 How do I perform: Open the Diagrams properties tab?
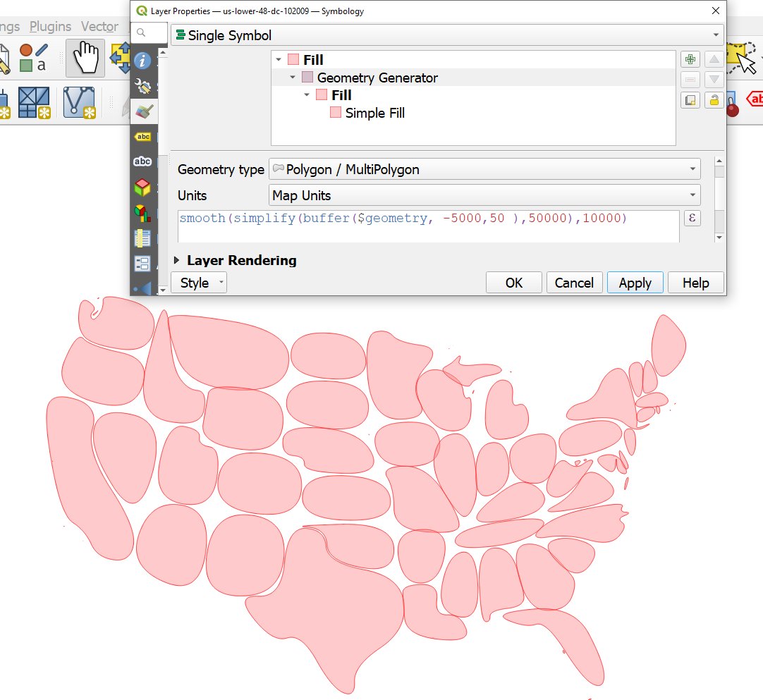pos(144,211)
